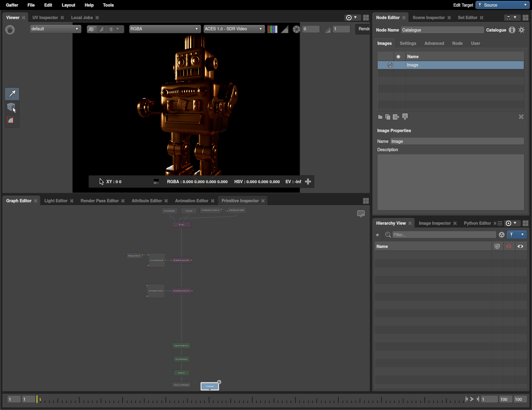
Task: Activate the scene selection cube tool
Action: pyautogui.click(x=12, y=107)
